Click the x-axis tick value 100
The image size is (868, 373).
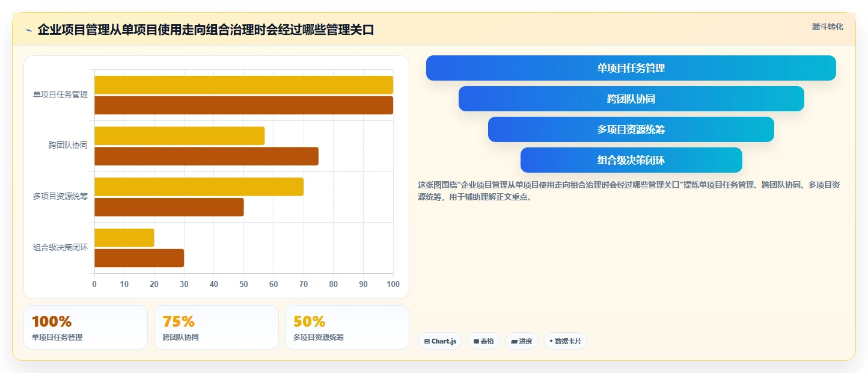coord(393,285)
